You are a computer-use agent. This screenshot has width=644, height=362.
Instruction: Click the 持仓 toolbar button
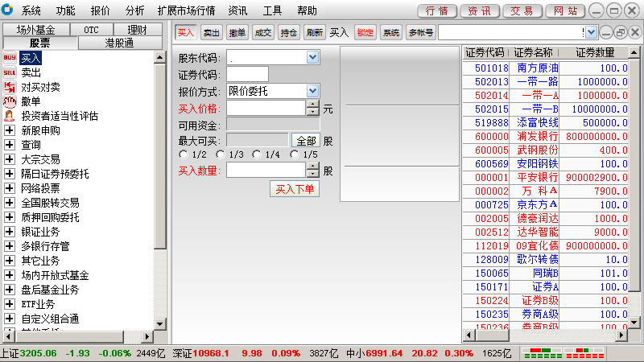pyautogui.click(x=289, y=32)
